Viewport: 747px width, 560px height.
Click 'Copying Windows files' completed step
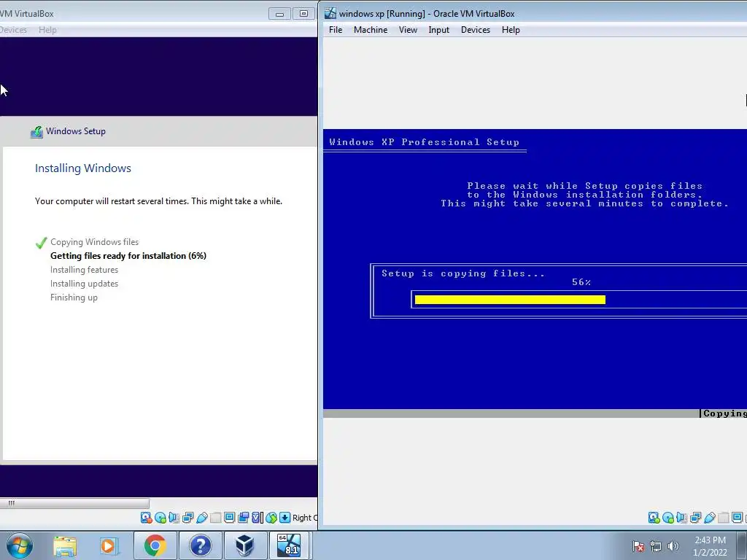[94, 242]
